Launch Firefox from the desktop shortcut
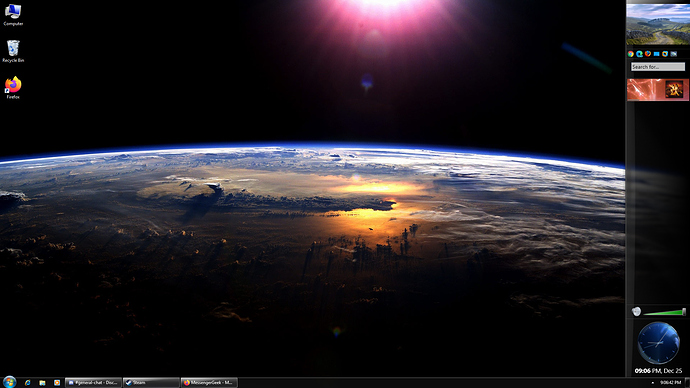Screen dimensions: 690x388 coord(13,88)
